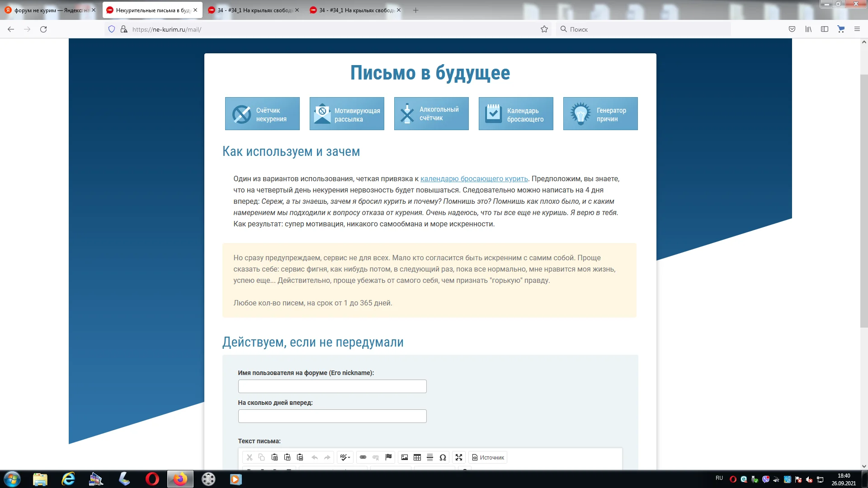The image size is (868, 488).
Task: Click the forum nickname input field
Action: coord(332,386)
